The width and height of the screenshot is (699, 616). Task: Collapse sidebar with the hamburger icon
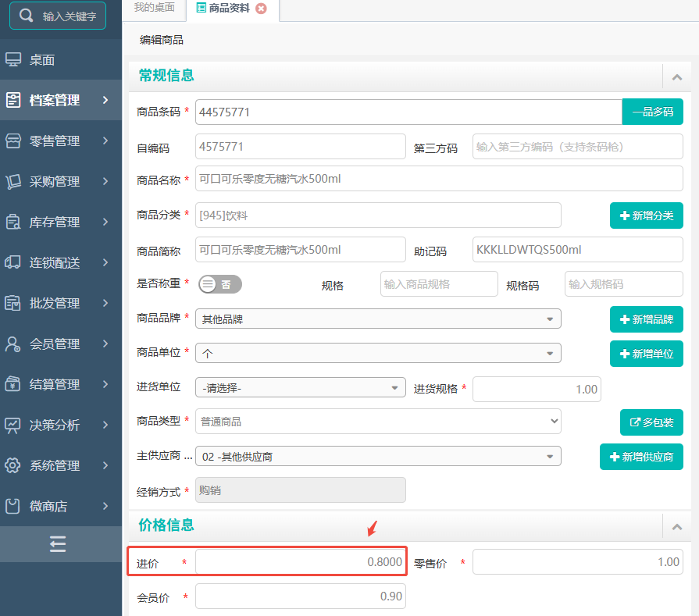[58, 544]
